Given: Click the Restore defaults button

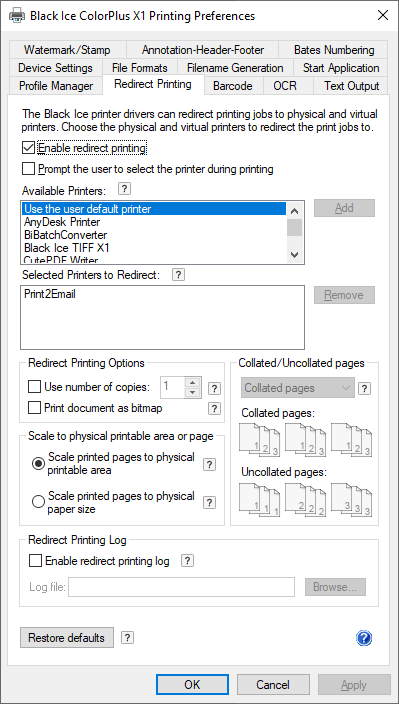Looking at the screenshot, I should [x=67, y=638].
